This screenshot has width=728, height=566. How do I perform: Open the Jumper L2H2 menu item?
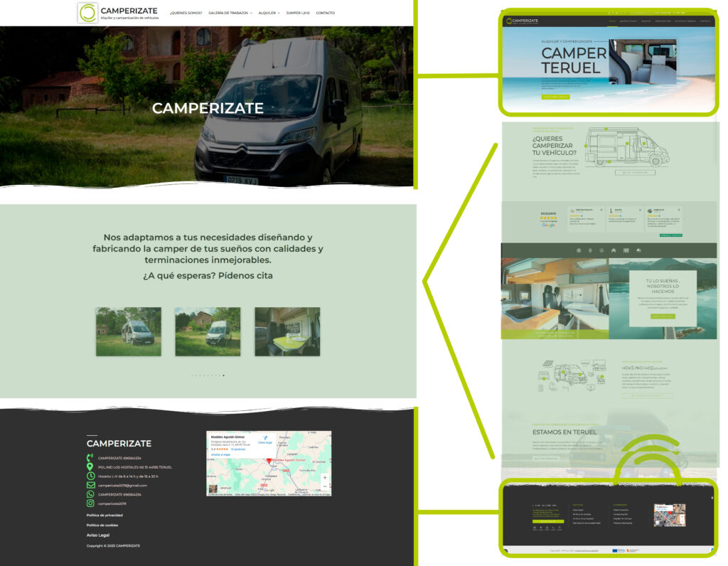point(298,13)
